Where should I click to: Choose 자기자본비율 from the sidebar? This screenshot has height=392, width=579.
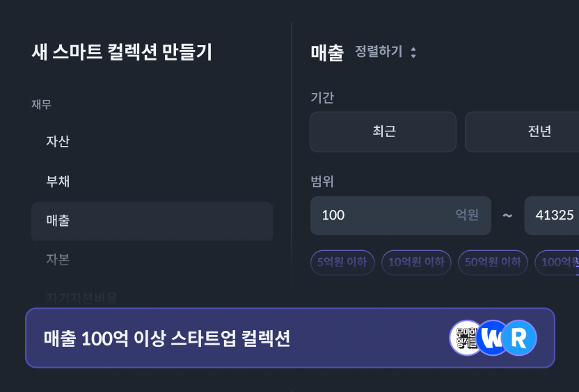(x=81, y=297)
